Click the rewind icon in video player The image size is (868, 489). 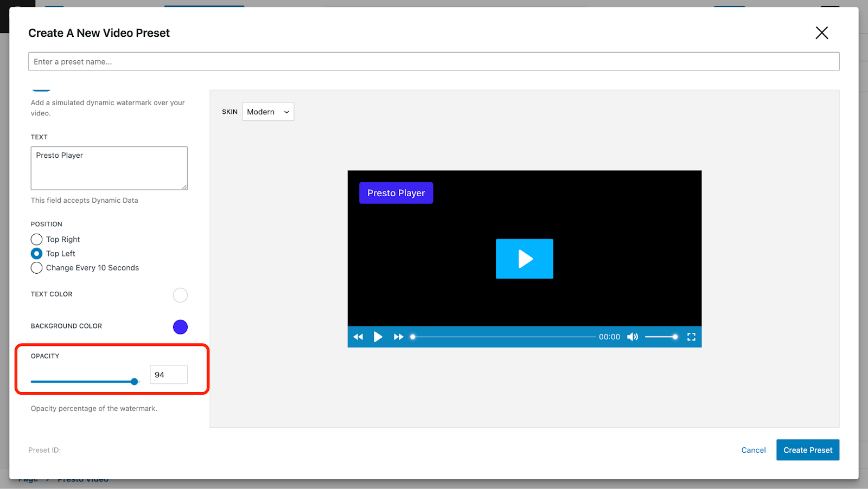click(358, 337)
